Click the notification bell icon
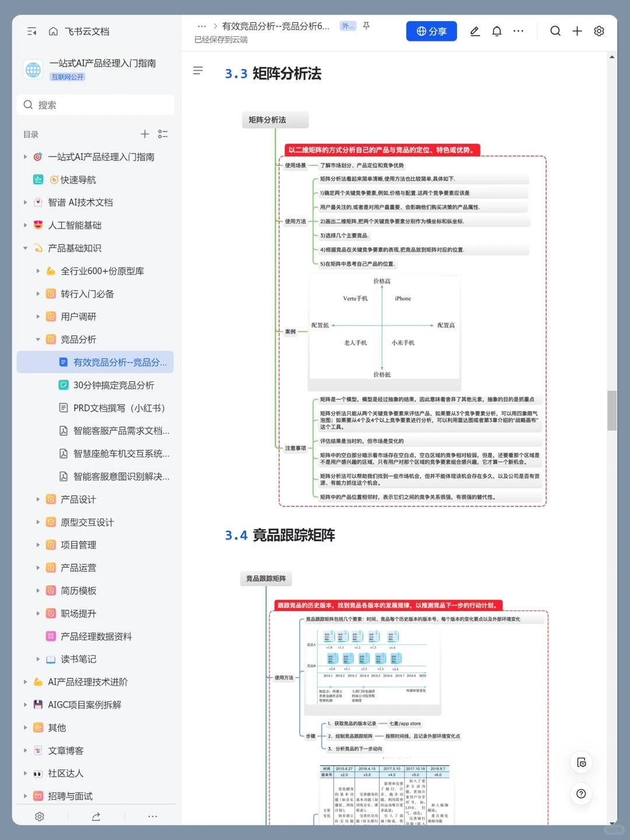The image size is (630, 840). 496,32
